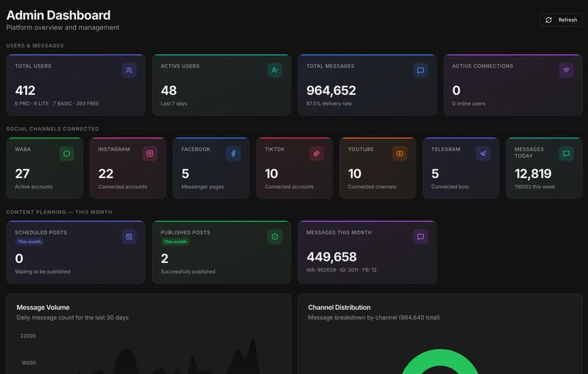Click the YouTube play icon

point(400,154)
